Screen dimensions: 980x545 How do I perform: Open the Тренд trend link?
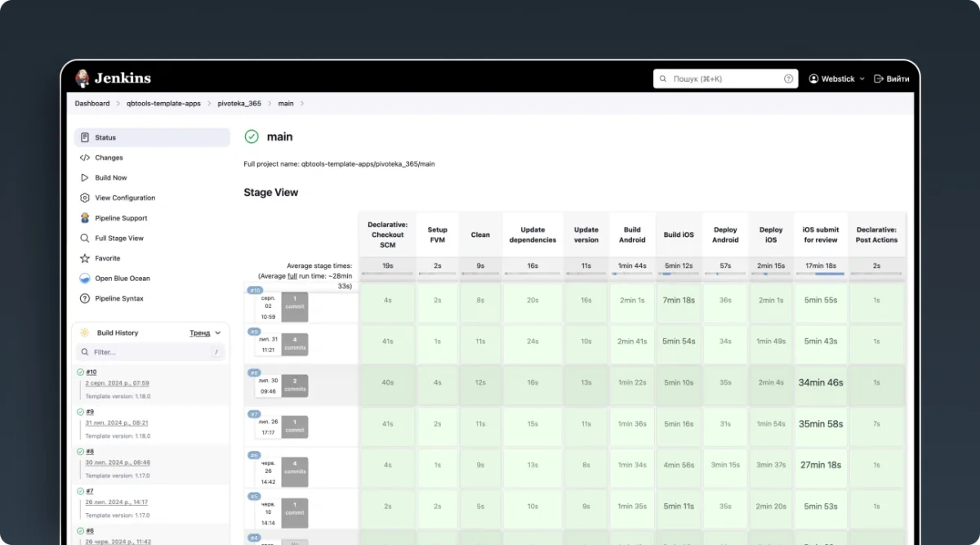click(200, 333)
